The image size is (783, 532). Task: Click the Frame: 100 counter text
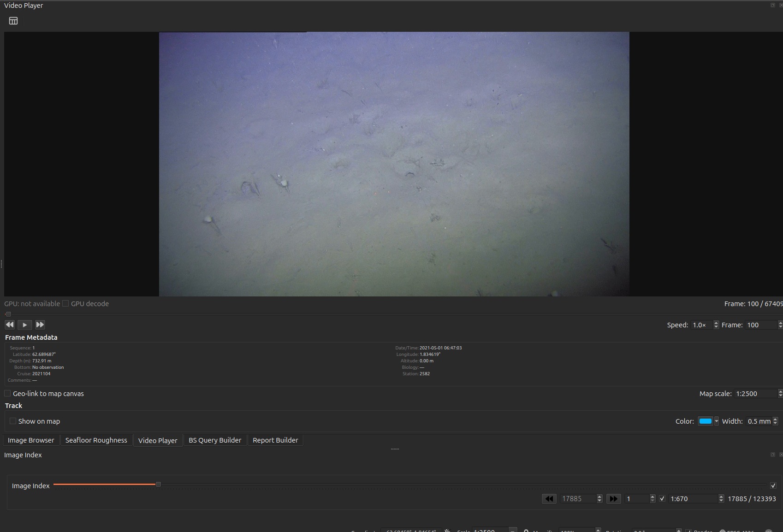coord(753,303)
